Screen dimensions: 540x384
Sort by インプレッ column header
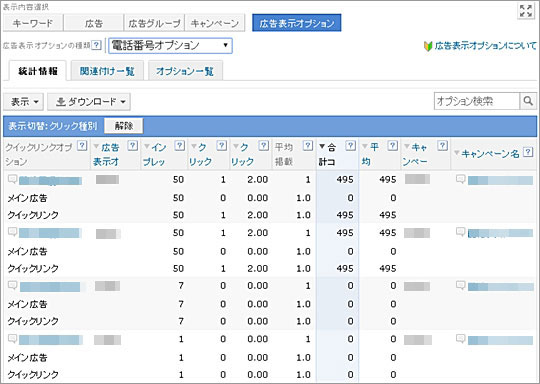(x=154, y=154)
